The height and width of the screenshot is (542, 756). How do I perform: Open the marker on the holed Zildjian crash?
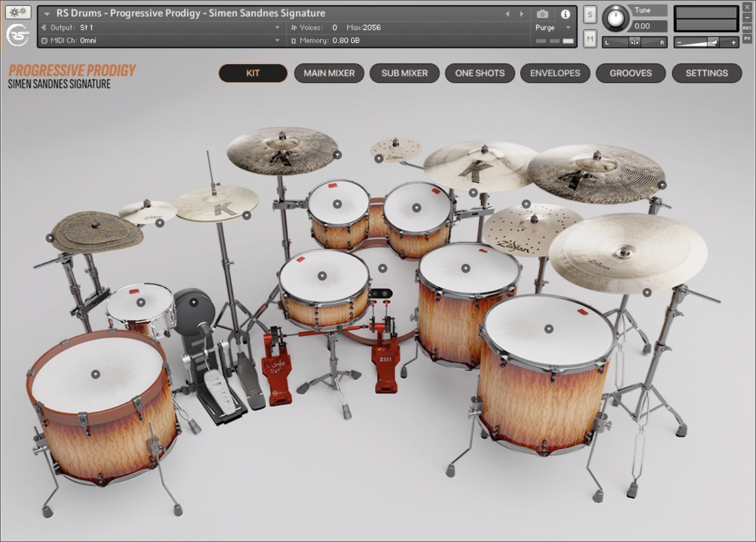(526, 204)
